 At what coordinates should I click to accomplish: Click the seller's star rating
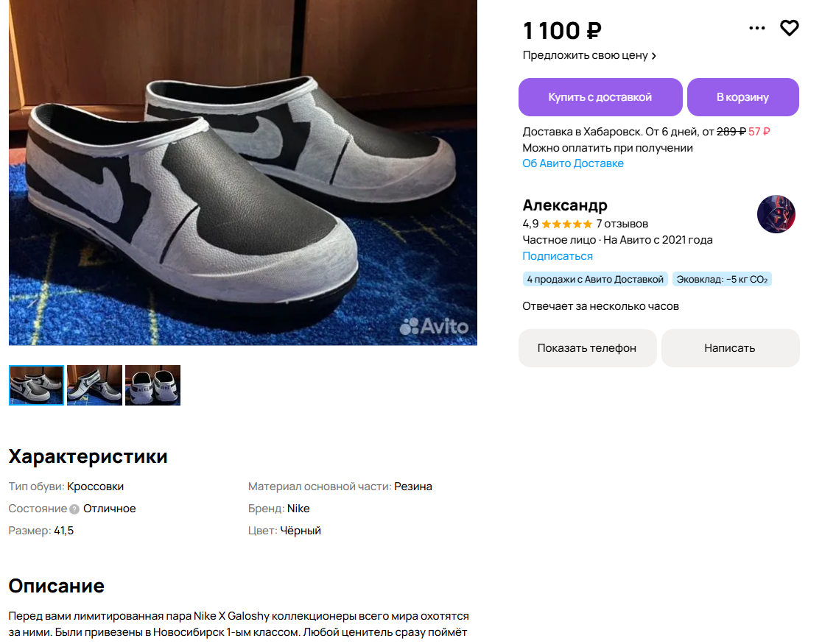[x=566, y=224]
